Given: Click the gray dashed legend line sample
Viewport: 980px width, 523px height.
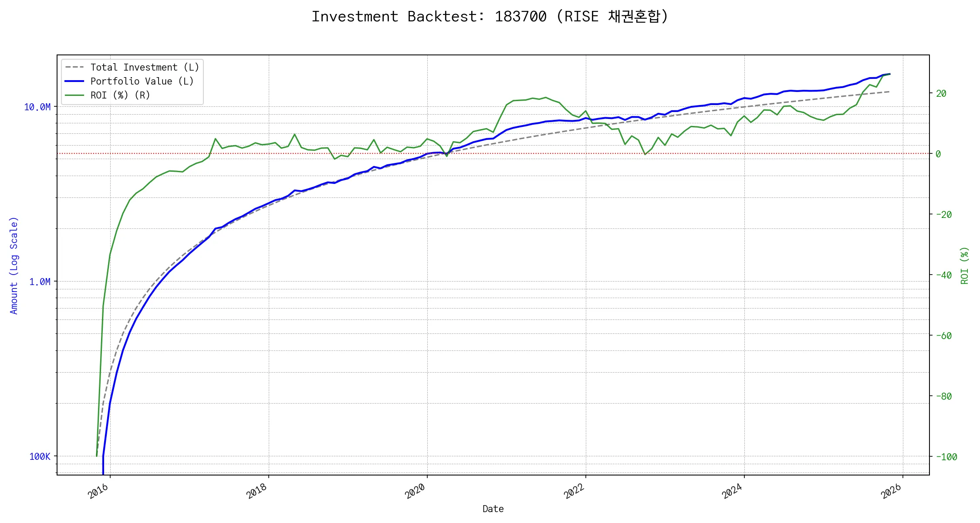Looking at the screenshot, I should [x=74, y=67].
